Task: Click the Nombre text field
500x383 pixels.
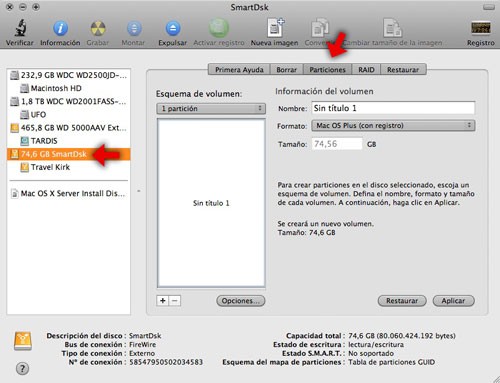Action: pyautogui.click(x=393, y=108)
